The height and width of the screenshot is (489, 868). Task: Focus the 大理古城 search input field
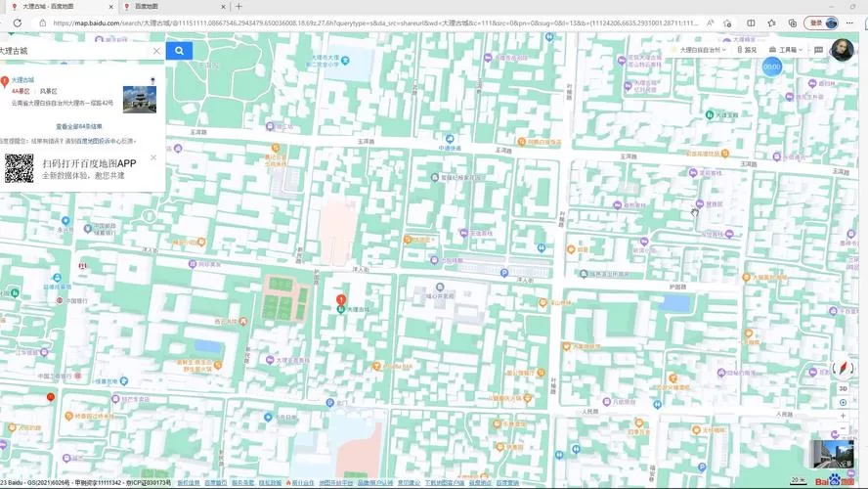(x=74, y=51)
